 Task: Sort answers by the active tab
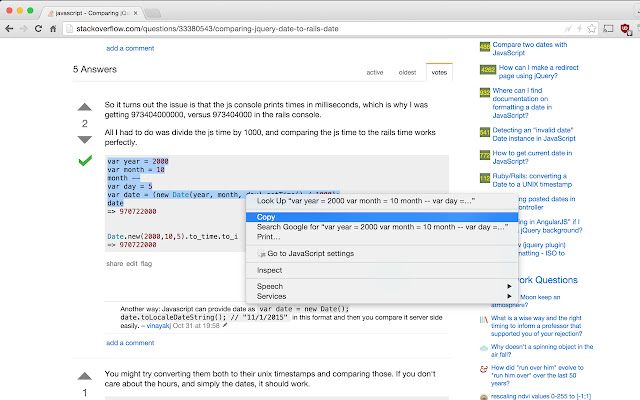375,72
